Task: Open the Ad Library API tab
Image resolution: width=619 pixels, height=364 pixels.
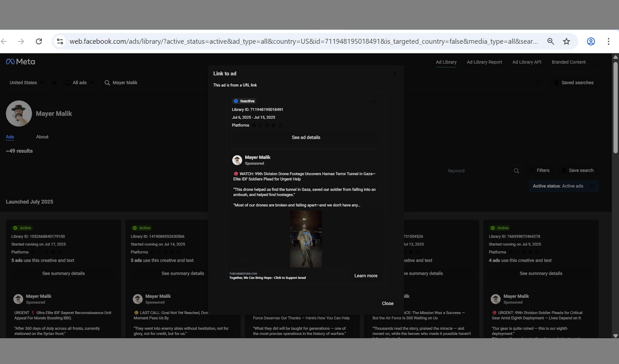Action: coord(527,62)
